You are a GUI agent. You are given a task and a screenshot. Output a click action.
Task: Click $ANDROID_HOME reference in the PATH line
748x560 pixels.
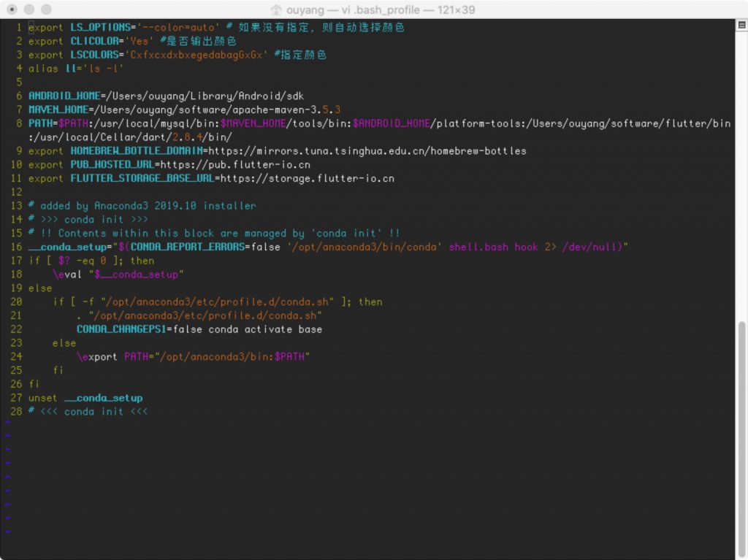click(392, 123)
